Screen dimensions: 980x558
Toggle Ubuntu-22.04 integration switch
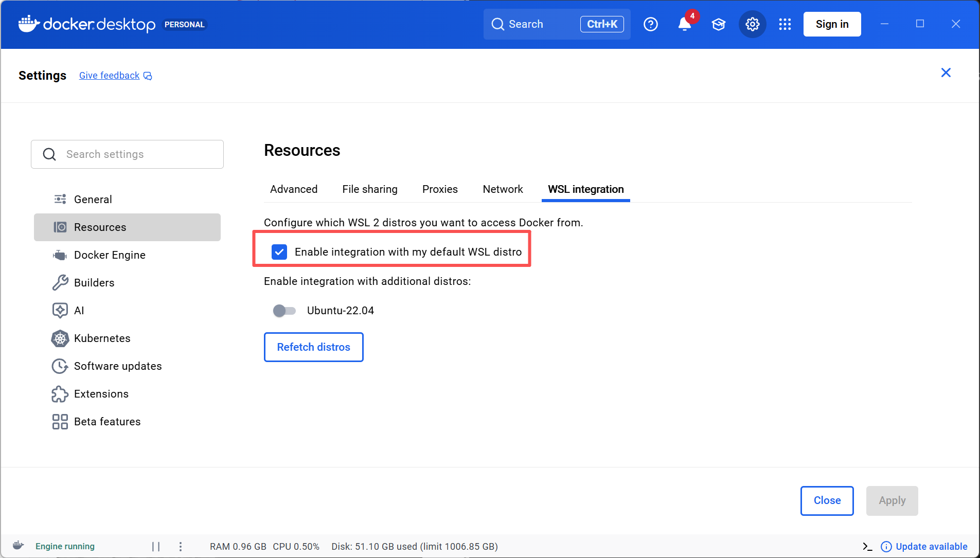point(284,311)
